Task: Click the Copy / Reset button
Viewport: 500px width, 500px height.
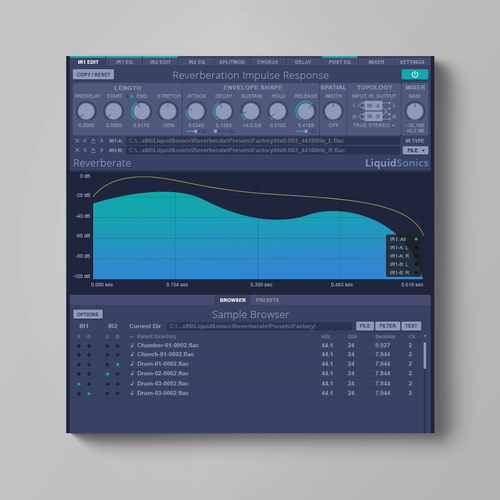Action: pyautogui.click(x=93, y=74)
